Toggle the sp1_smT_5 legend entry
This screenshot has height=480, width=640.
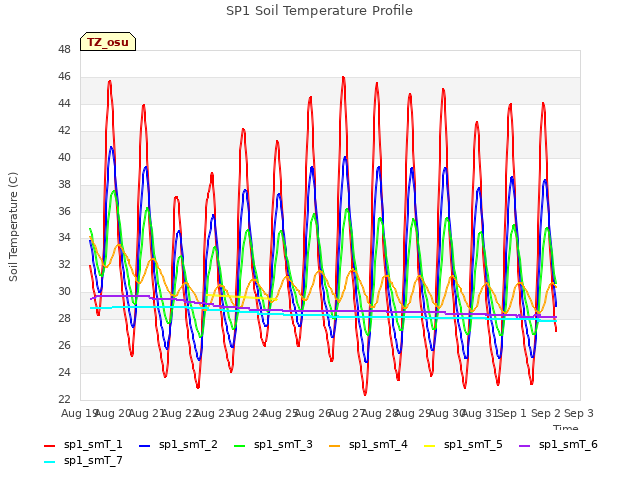point(463,445)
